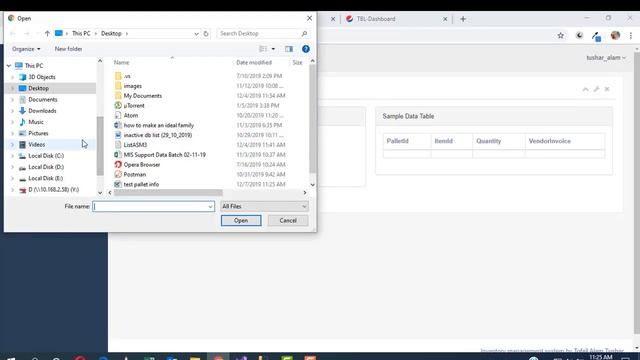Sort files by Name column

coord(121,62)
